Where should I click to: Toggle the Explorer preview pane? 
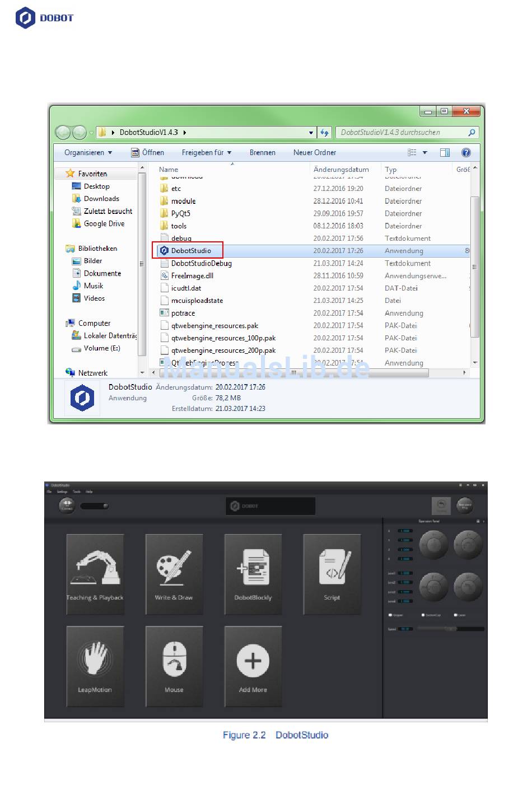coord(445,152)
